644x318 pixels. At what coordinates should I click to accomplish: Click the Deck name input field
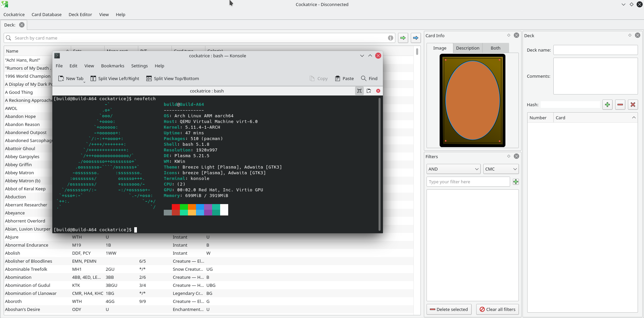click(596, 50)
